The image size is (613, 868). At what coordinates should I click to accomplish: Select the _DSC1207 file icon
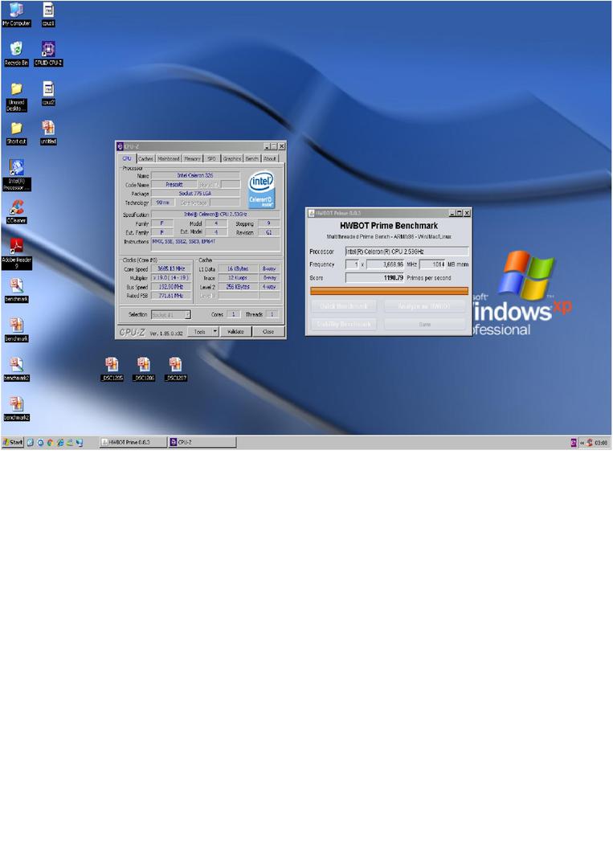point(175,369)
